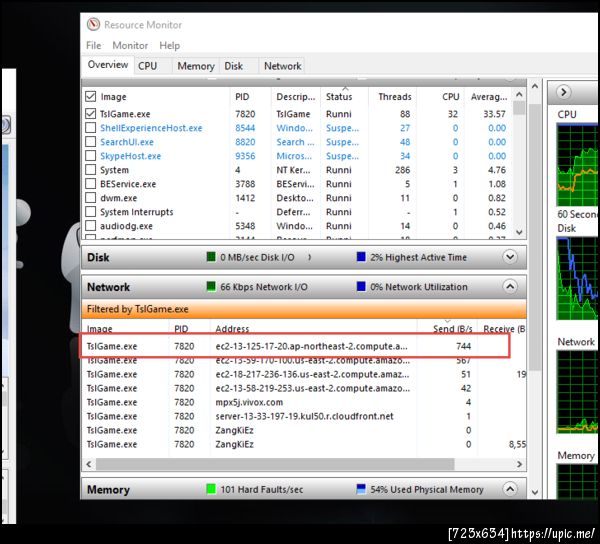
Task: Uncheck the TslGame.exe process checkbox
Action: coord(91,114)
